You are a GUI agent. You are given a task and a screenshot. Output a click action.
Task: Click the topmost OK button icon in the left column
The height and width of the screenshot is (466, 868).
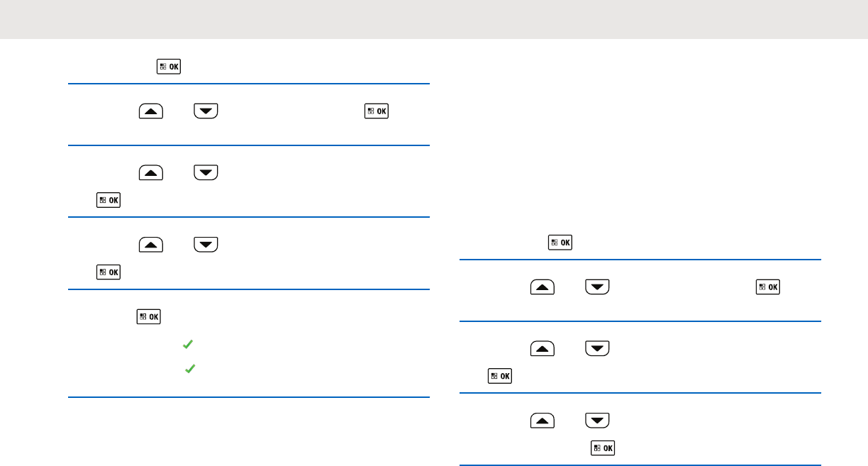point(169,67)
